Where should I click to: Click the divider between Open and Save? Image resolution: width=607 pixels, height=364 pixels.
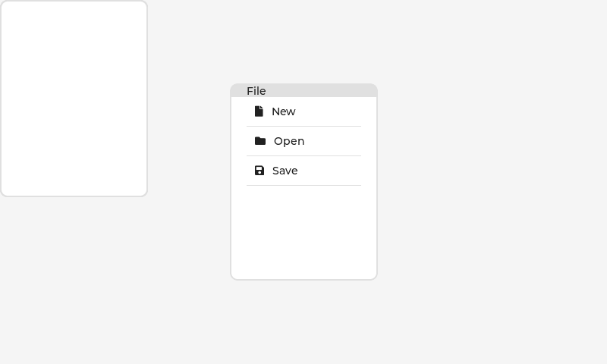(303, 155)
